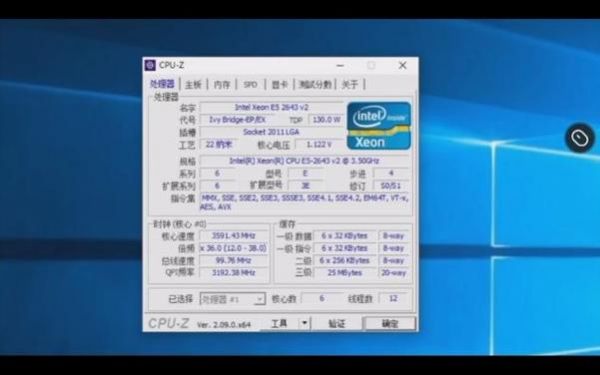This screenshot has width=600, height=375.
Task: Open the SPD tab
Action: [x=250, y=85]
